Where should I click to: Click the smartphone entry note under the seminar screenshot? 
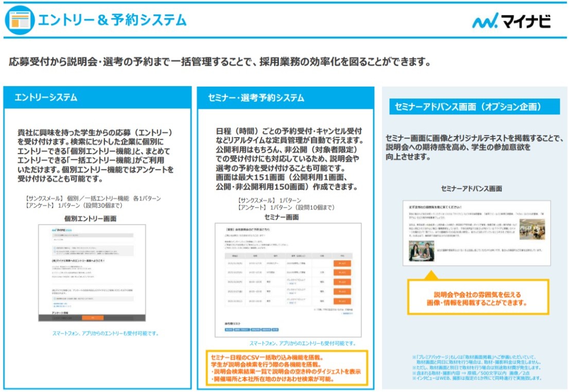pos(302,343)
